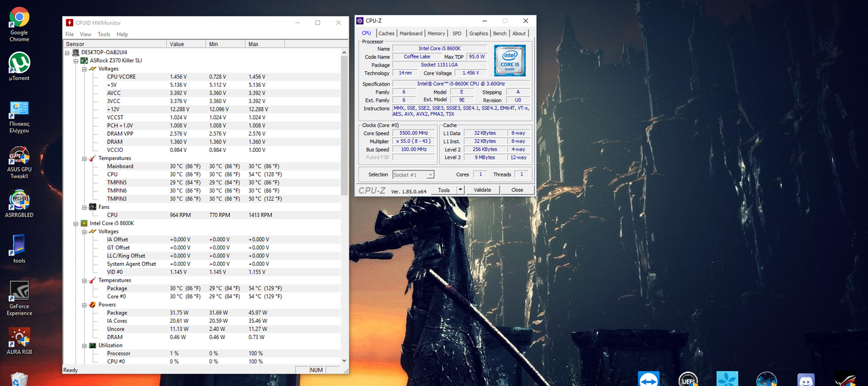Image resolution: width=868 pixels, height=386 pixels.
Task: Click the Sensor column header
Action: click(x=115, y=44)
